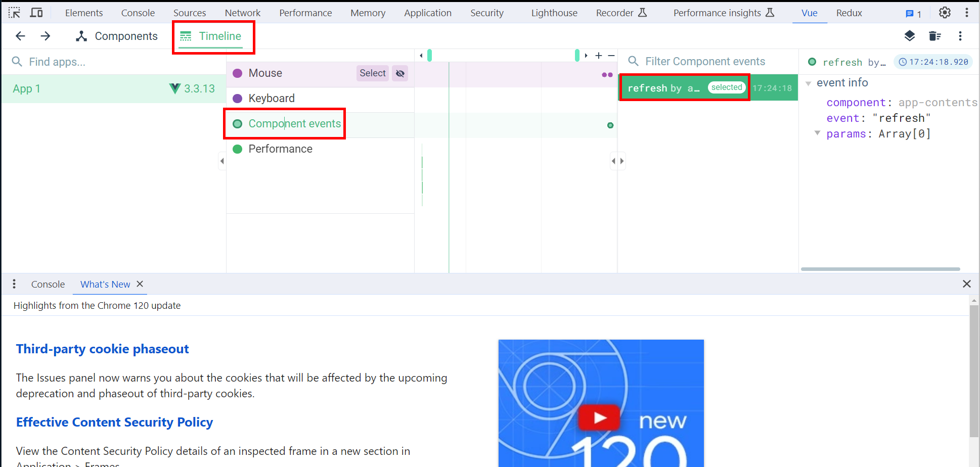Click the clock timestamp 17:24:18.920 badge

(933, 62)
